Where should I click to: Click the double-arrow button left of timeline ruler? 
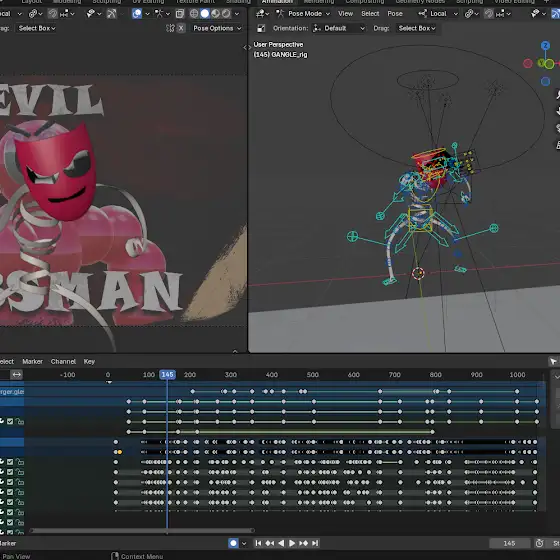point(16,374)
